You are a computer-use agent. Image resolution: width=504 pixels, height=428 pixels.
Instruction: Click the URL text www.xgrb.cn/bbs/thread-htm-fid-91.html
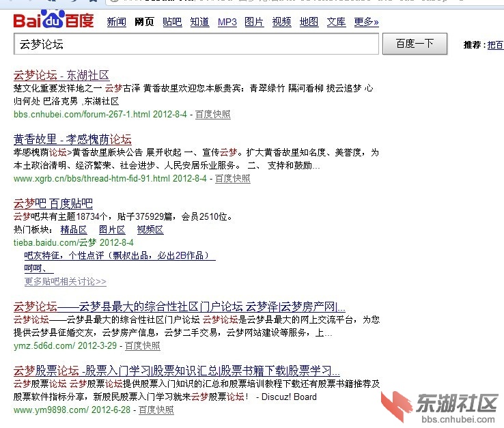(x=92, y=179)
